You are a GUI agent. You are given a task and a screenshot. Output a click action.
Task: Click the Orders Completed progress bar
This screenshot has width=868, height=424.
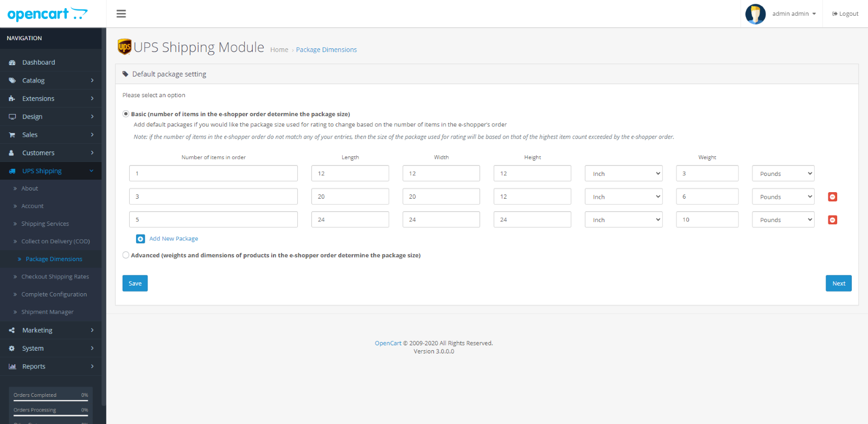click(x=51, y=401)
